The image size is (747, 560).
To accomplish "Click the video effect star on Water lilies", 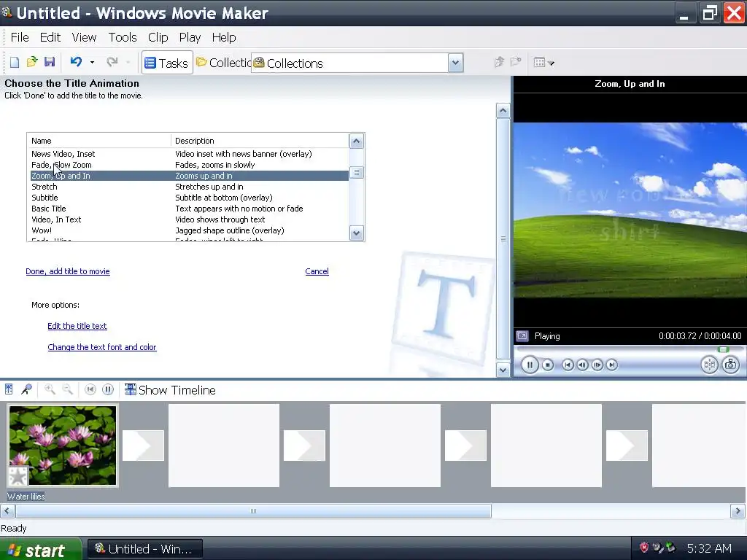I will 18,476.
